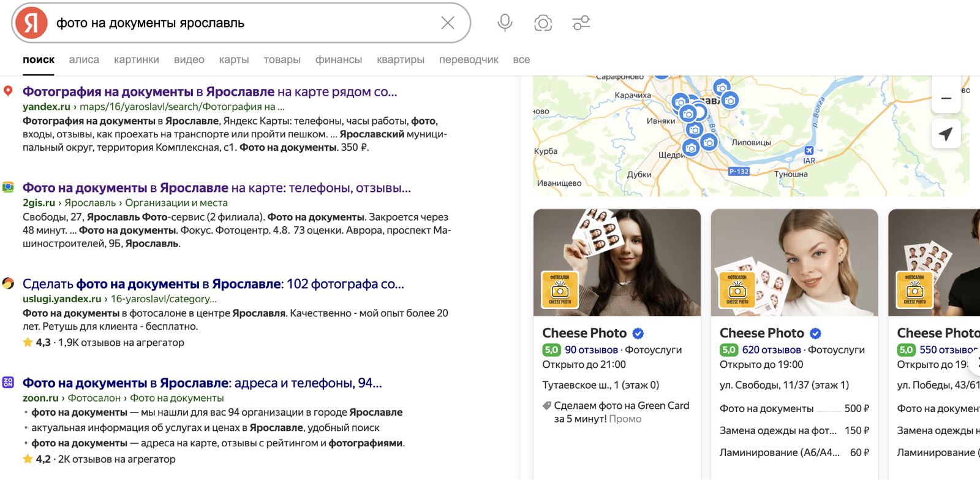Viewport: 980px width, 480px height.
Task: Switch to the «картинки» tab
Action: point(137,59)
